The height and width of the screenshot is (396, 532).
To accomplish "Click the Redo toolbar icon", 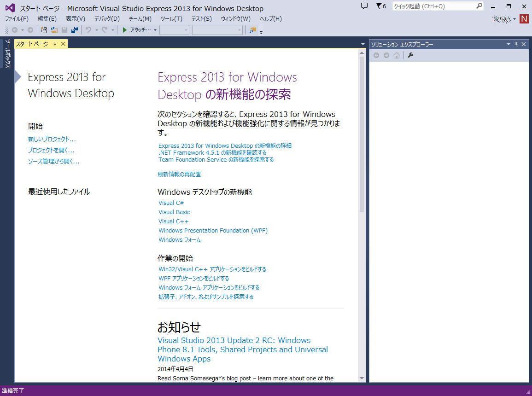I will pyautogui.click(x=105, y=30).
